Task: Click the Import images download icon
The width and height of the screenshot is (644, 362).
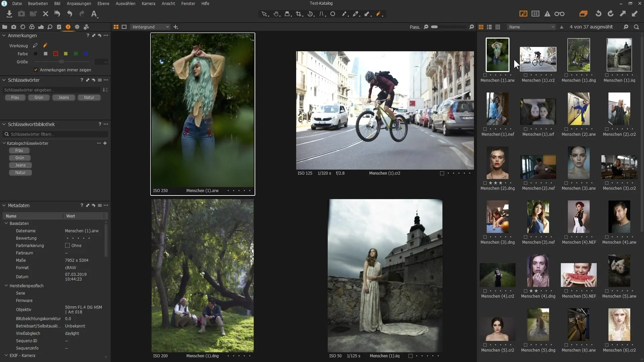Action: point(9,14)
